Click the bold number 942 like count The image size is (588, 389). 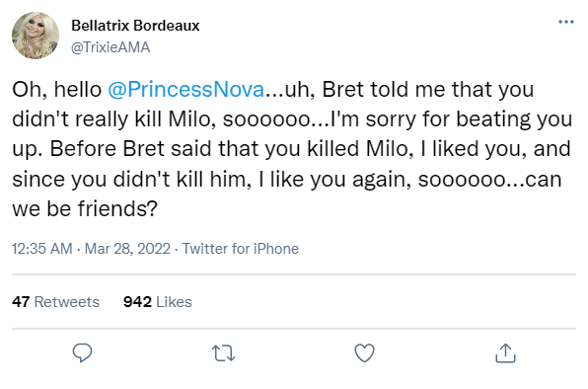137,301
